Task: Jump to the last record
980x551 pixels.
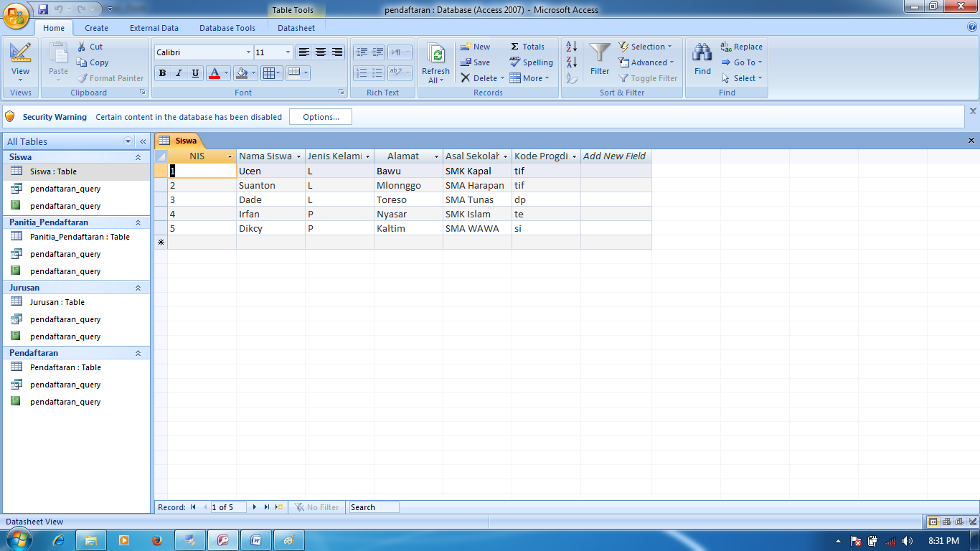Action: [x=267, y=507]
